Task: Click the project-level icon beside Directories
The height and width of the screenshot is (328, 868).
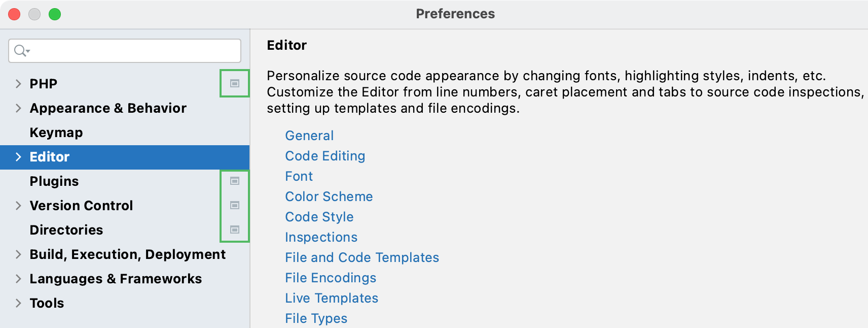Action: [235, 229]
